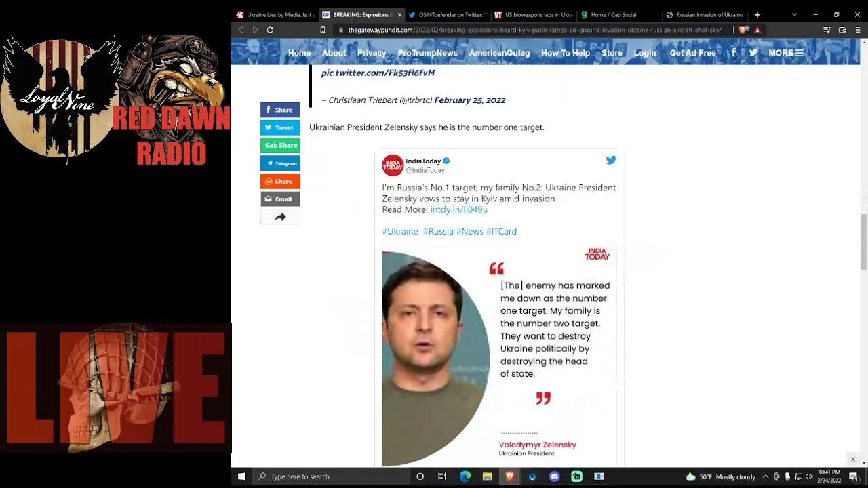868x488 pixels.
Task: Show hidden system tray icons
Action: [766, 476]
